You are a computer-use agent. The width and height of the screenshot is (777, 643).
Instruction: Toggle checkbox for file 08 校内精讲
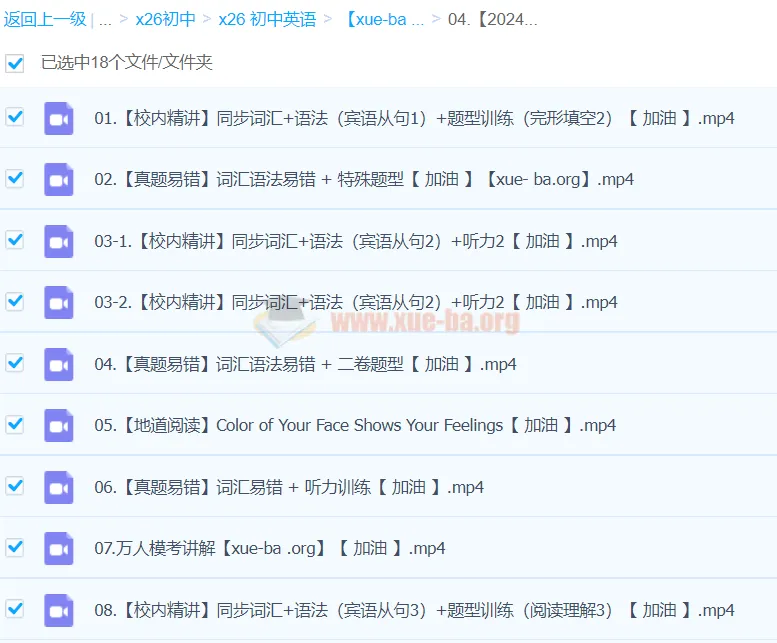15,609
